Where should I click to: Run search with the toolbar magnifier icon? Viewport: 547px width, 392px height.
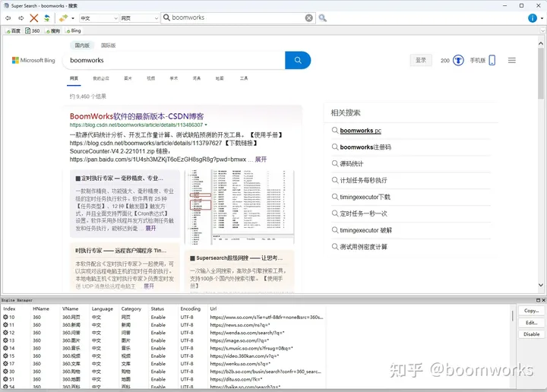pyautogui.click(x=323, y=18)
